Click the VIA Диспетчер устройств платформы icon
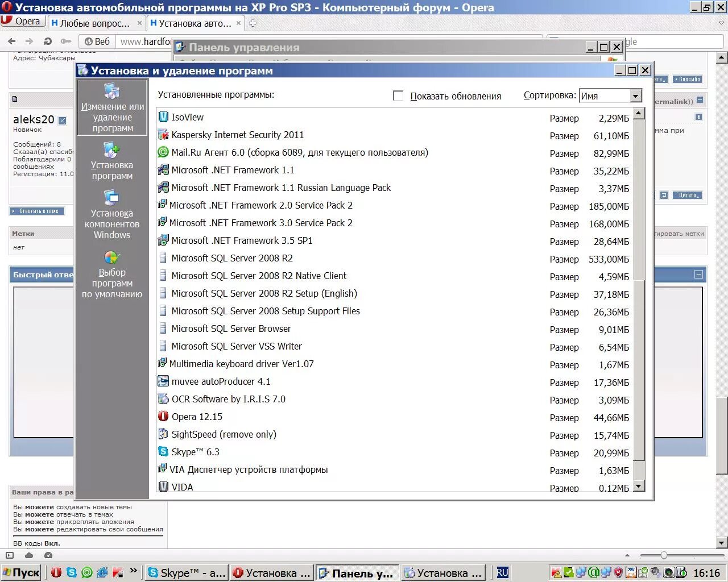The width and height of the screenshot is (728, 582). pyautogui.click(x=162, y=469)
